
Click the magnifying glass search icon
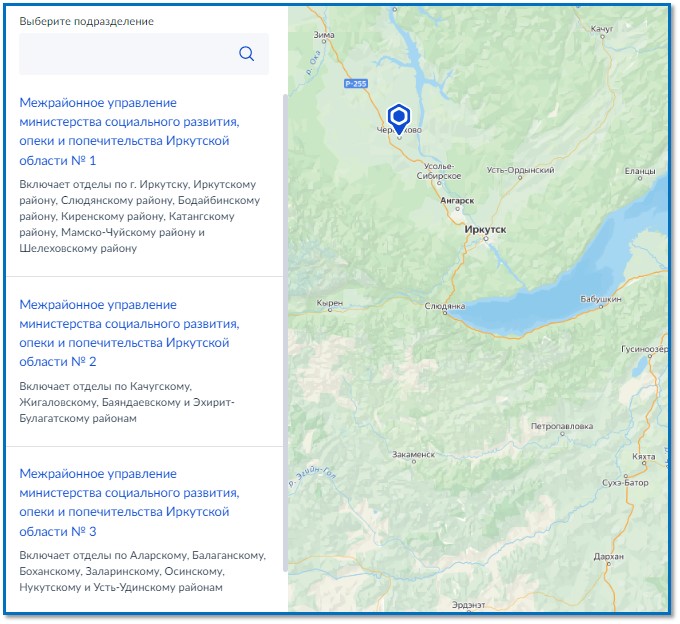point(246,54)
